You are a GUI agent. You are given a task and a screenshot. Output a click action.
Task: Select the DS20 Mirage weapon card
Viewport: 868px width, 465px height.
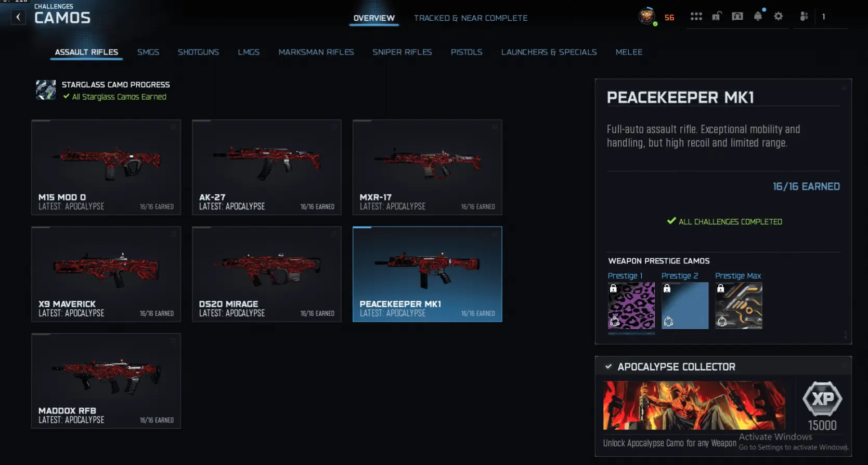click(267, 274)
